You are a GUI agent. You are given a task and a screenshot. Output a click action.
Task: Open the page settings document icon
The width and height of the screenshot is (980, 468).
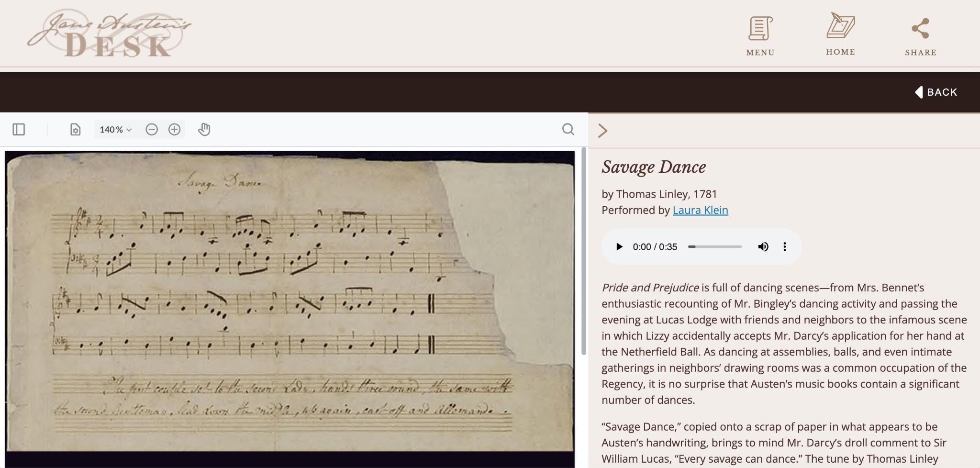[x=75, y=130]
